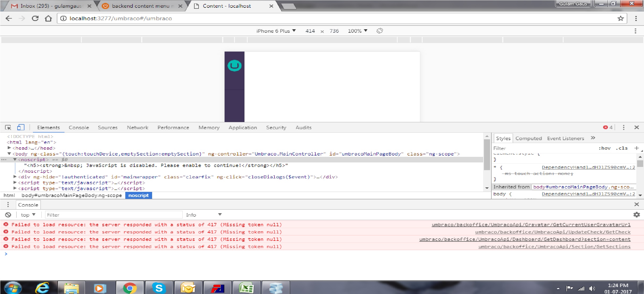
Task: Clear the console with the ban icon
Action: pos(8,215)
